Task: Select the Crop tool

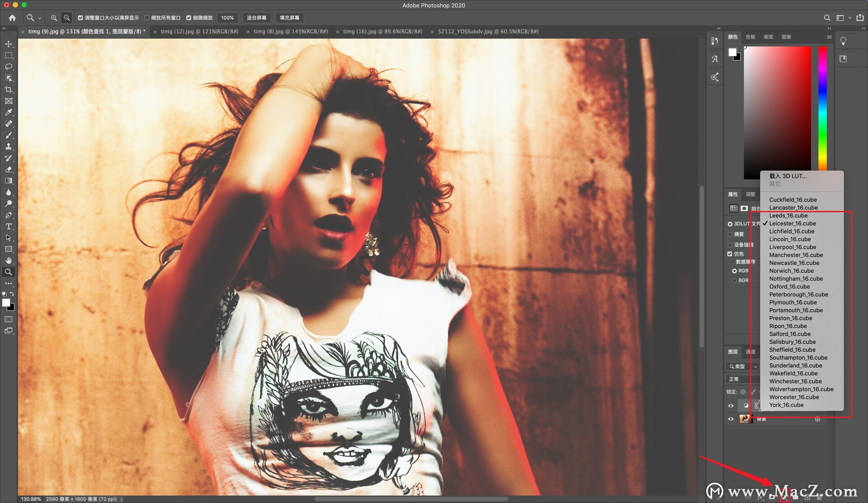Action: [9, 90]
